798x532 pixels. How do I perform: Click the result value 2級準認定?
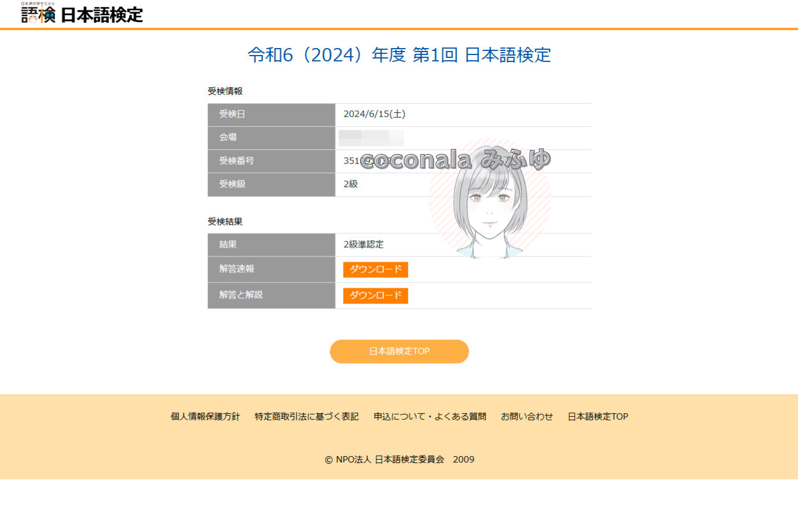363,245
